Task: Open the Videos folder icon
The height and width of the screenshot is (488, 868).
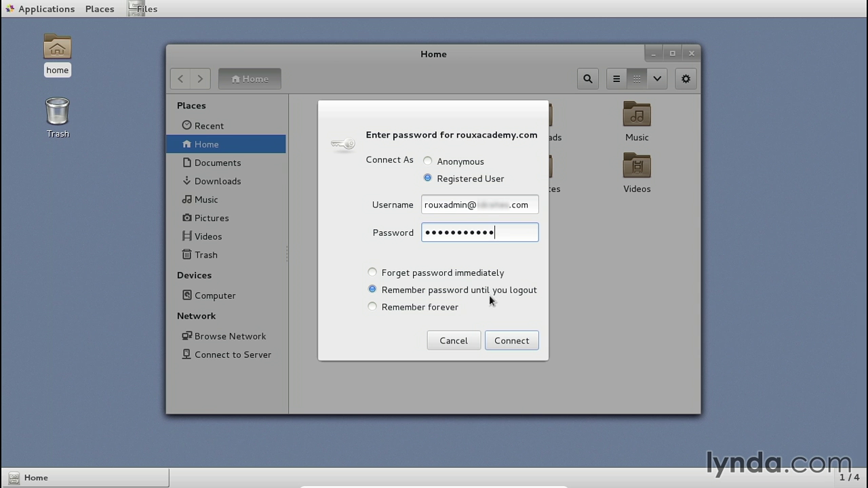Action: click(637, 167)
